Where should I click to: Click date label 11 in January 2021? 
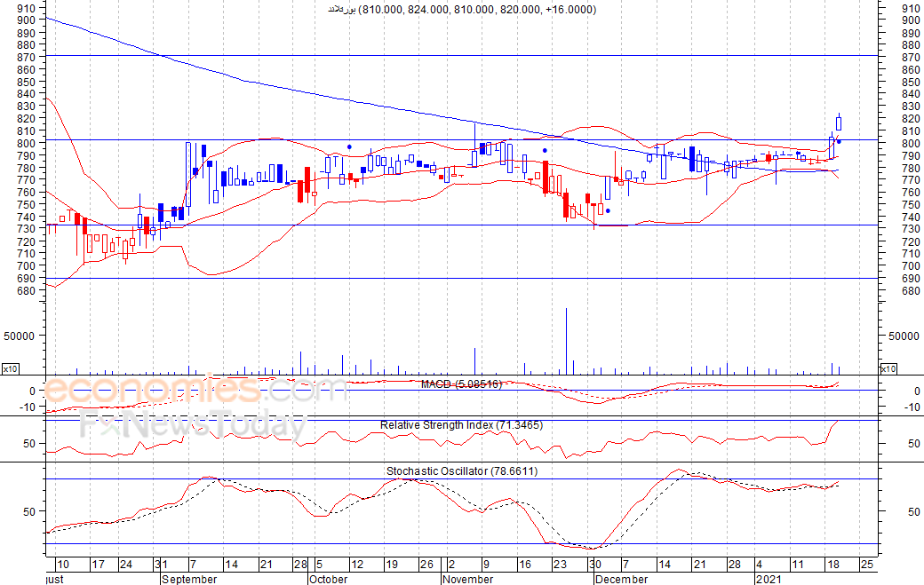[797, 565]
